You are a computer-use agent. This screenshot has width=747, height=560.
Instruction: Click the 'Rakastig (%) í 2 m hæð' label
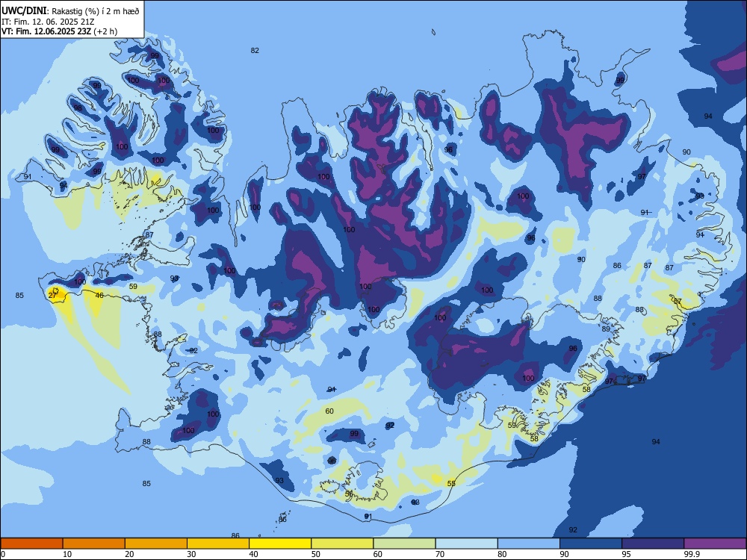click(x=96, y=11)
